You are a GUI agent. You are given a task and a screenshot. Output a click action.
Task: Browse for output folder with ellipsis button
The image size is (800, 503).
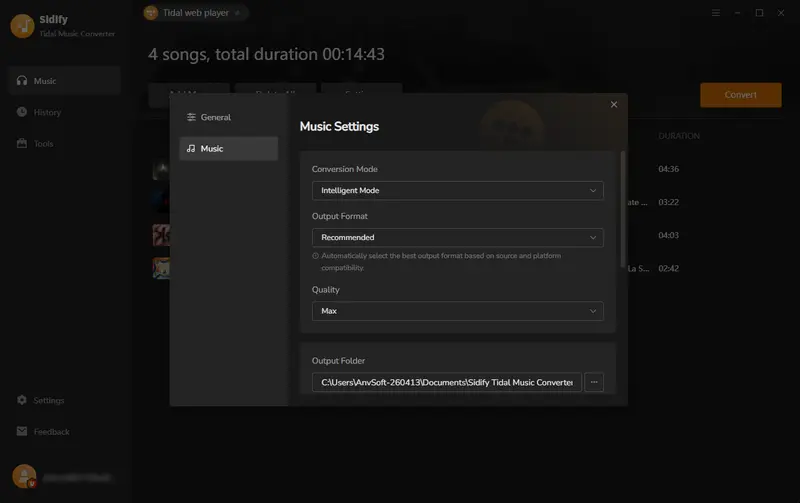pos(594,382)
